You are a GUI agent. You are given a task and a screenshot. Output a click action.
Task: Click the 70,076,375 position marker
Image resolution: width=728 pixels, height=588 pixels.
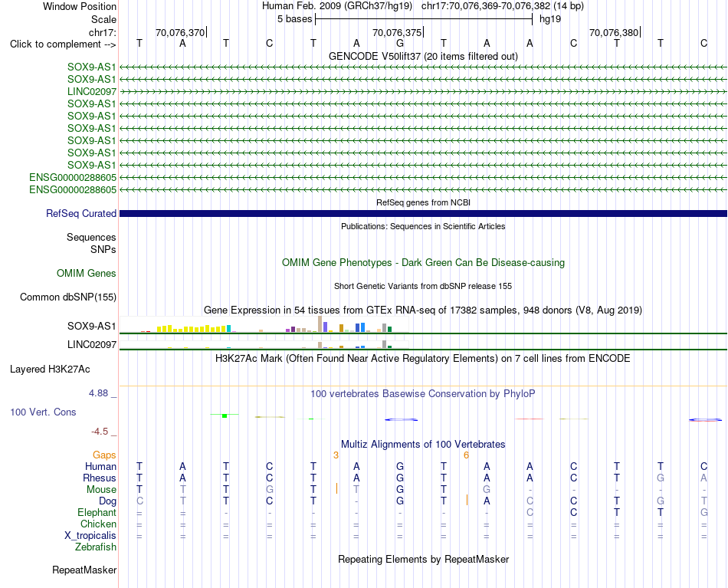pos(397,32)
